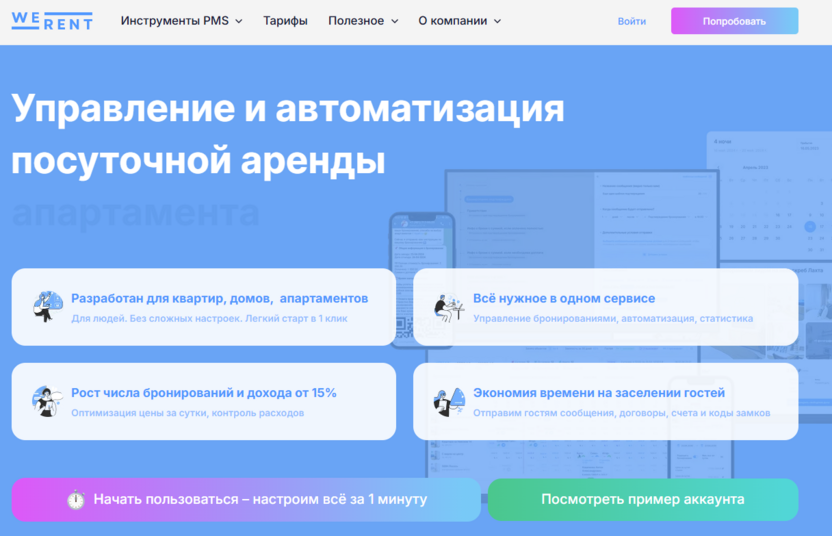Click the illustration icon beside Разработан для квартир
The height and width of the screenshot is (536, 832).
(47, 306)
